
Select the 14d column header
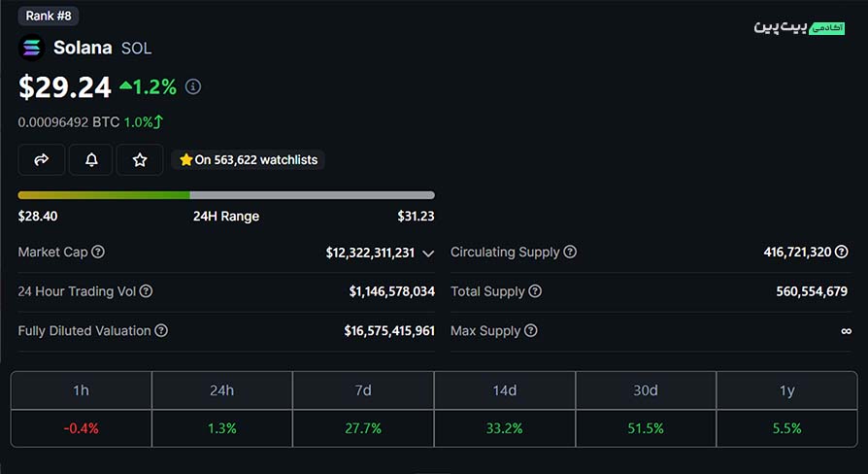pyautogui.click(x=505, y=390)
